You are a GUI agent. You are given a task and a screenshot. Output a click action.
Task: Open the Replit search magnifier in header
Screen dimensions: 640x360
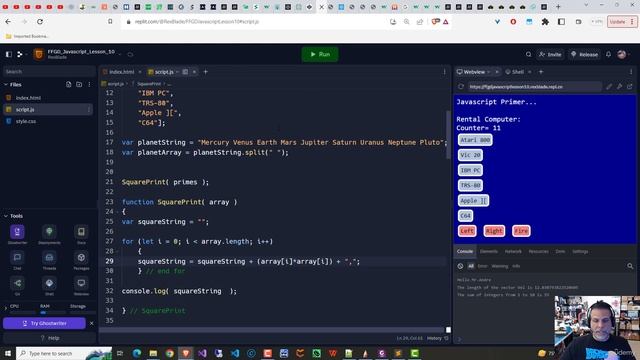[x=529, y=54]
